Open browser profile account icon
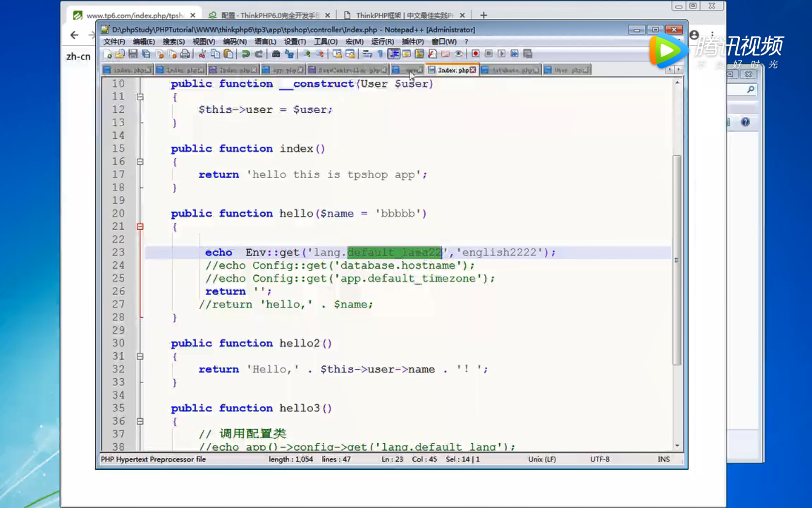The width and height of the screenshot is (812, 508). tap(694, 35)
